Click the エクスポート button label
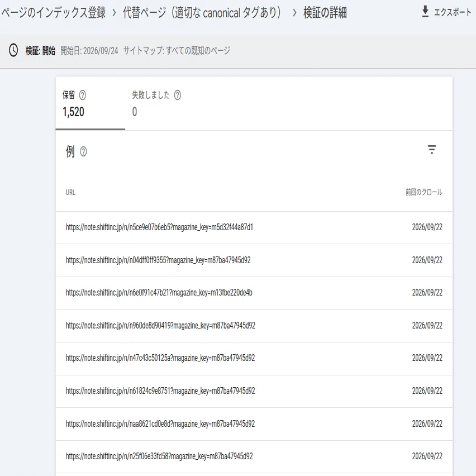The height and width of the screenshot is (476, 476). pos(453,12)
